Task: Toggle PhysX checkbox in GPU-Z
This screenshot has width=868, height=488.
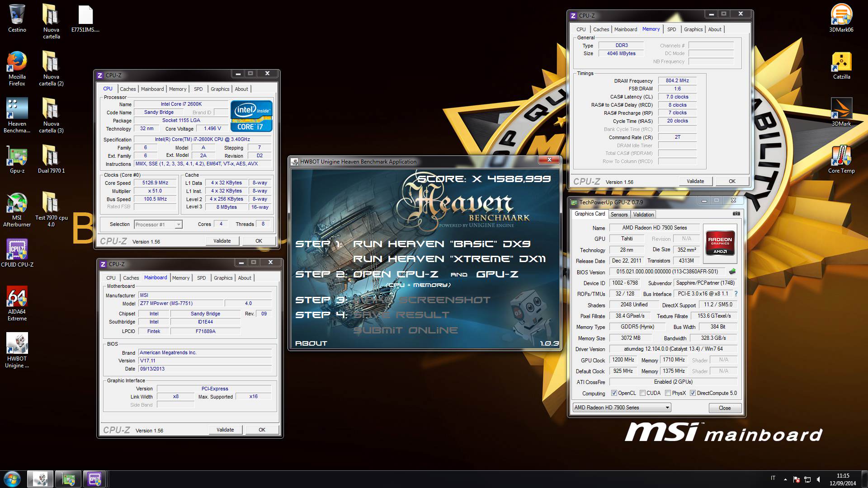Action: [668, 393]
